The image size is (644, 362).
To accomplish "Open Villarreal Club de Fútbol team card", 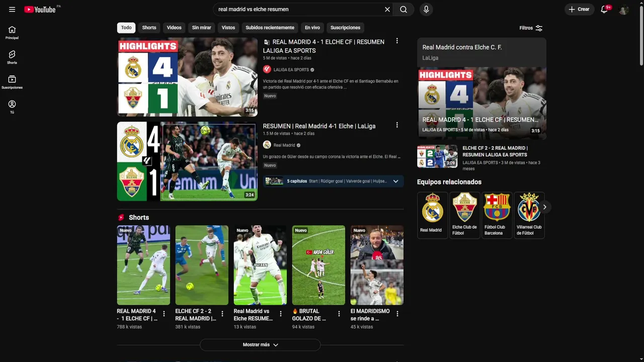I will [529, 215].
